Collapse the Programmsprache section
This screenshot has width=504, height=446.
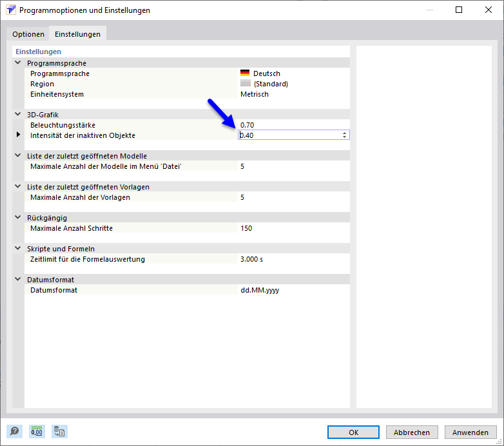[18, 63]
